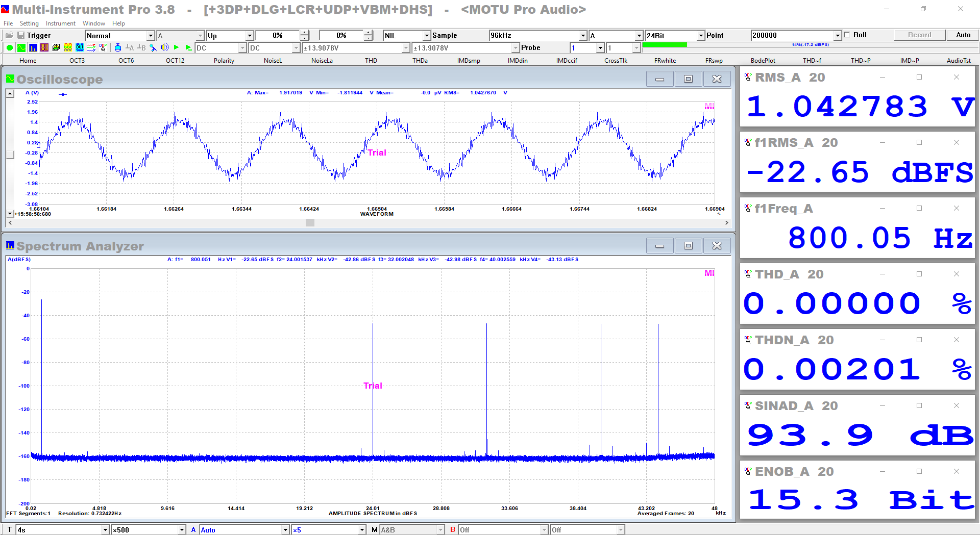Increase the first trigger level 0% spinner
Viewport: 980px width, 535px height.
[x=304, y=33]
